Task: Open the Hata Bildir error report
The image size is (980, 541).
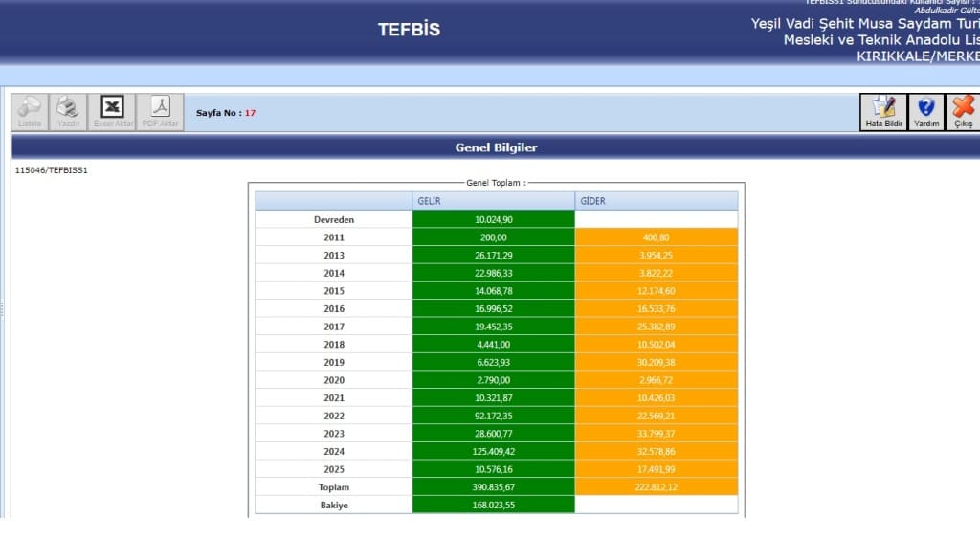Action: [883, 111]
